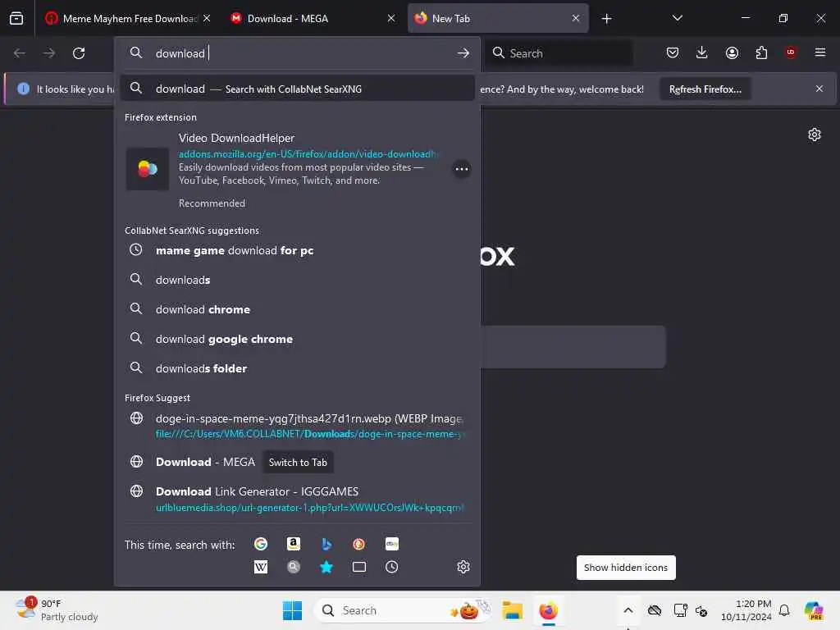The width and height of the screenshot is (840, 630).
Task: Dismiss the notification bar with X
Action: coord(819,89)
